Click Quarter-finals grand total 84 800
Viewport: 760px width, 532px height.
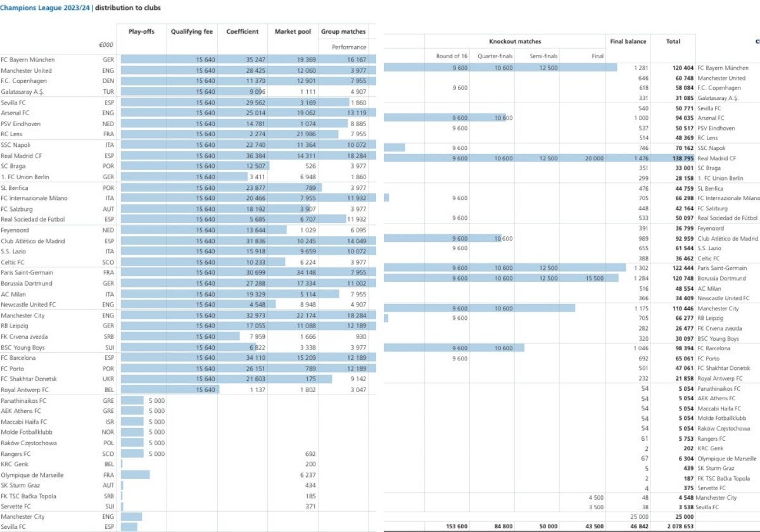tap(503, 526)
